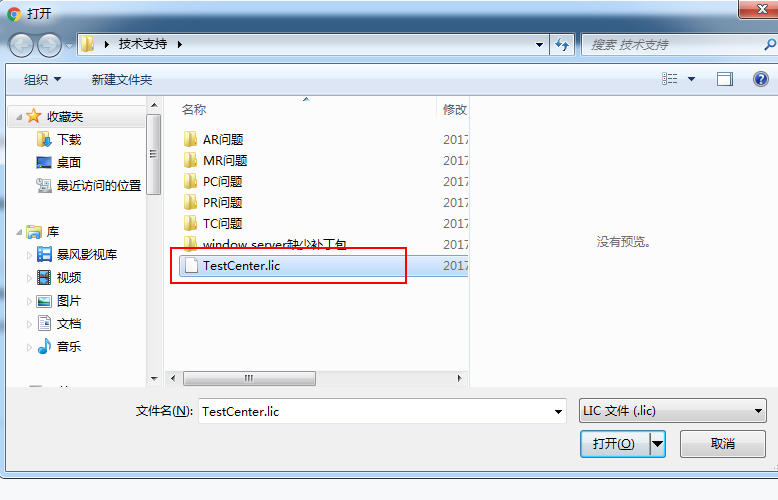The height and width of the screenshot is (500, 778).
Task: Click the search magnifier icon
Action: coord(770,45)
